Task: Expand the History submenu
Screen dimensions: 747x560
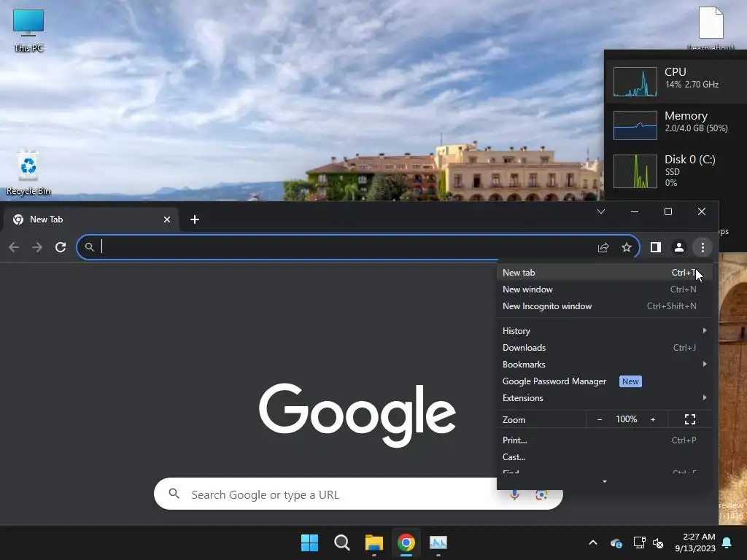Action: 604,331
